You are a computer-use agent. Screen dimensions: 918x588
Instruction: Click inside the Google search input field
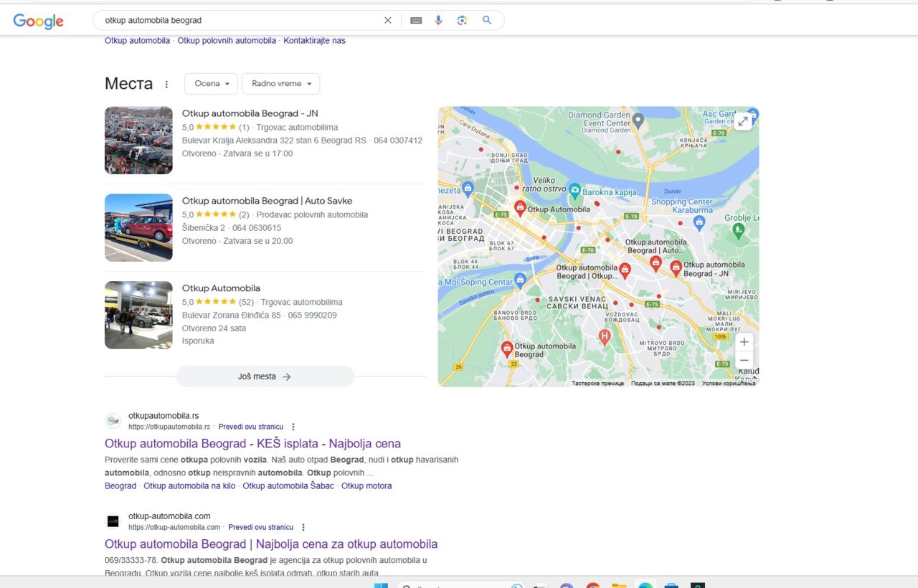(x=237, y=20)
